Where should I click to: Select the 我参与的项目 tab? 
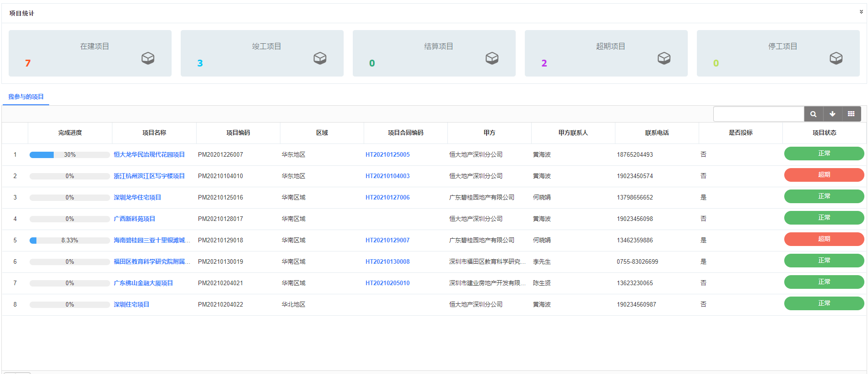pyautogui.click(x=26, y=97)
